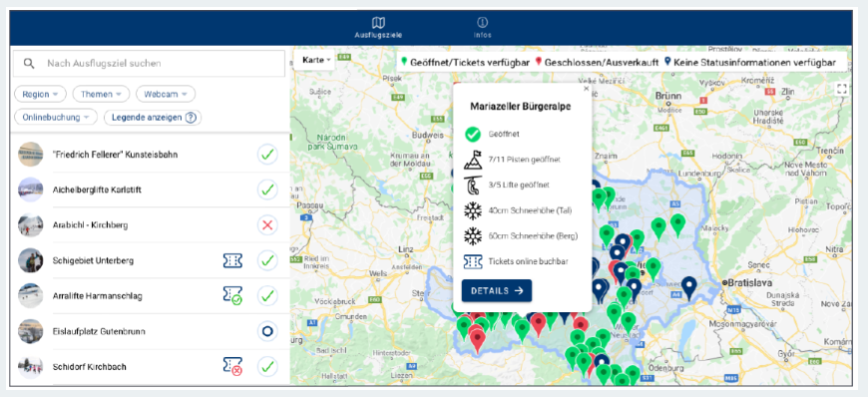Click ticket available icon for Arralifte Harmanschlag
The height and width of the screenshot is (397, 868).
232,295
